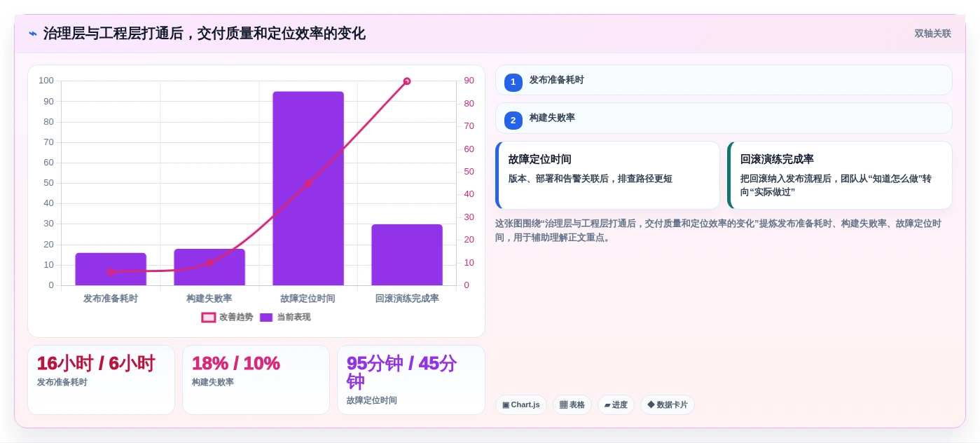Click the 构建失败率 bar in chart

209,267
